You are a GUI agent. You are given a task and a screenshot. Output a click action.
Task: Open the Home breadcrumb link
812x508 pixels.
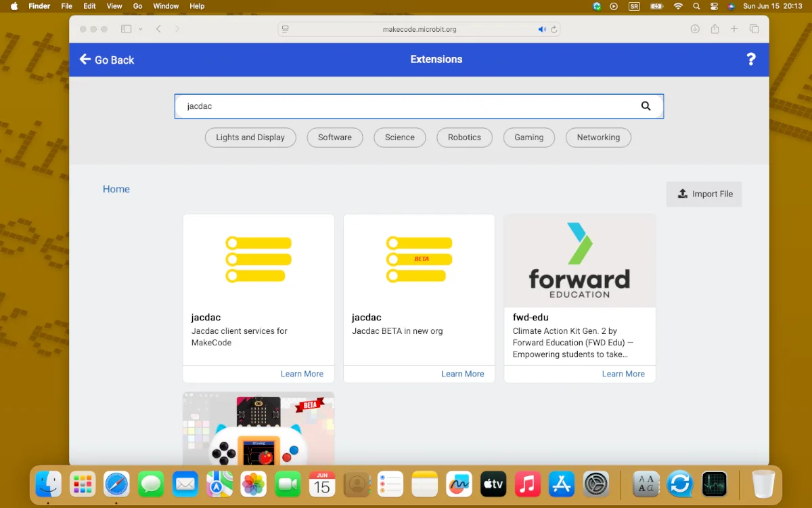point(116,189)
